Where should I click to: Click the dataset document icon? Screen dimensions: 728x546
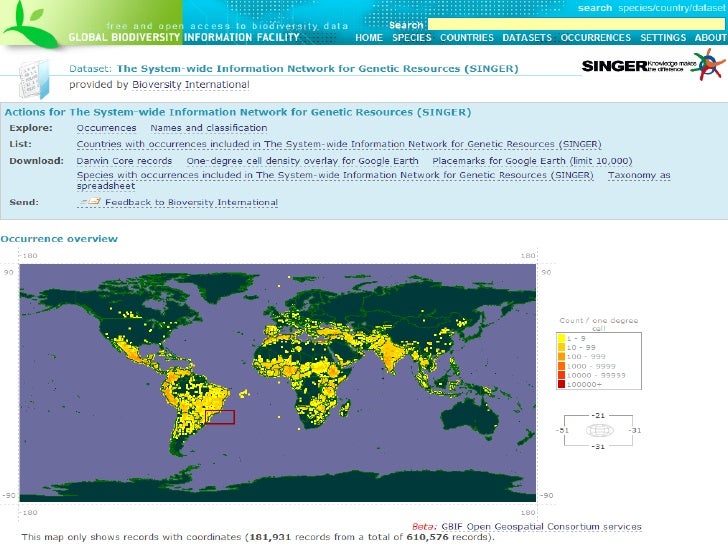click(x=33, y=80)
